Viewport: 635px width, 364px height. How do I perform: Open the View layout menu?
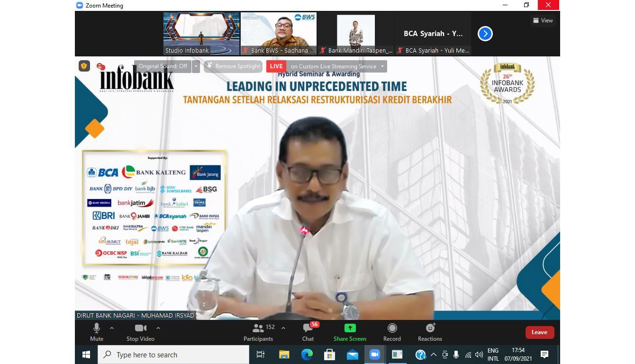tap(543, 20)
